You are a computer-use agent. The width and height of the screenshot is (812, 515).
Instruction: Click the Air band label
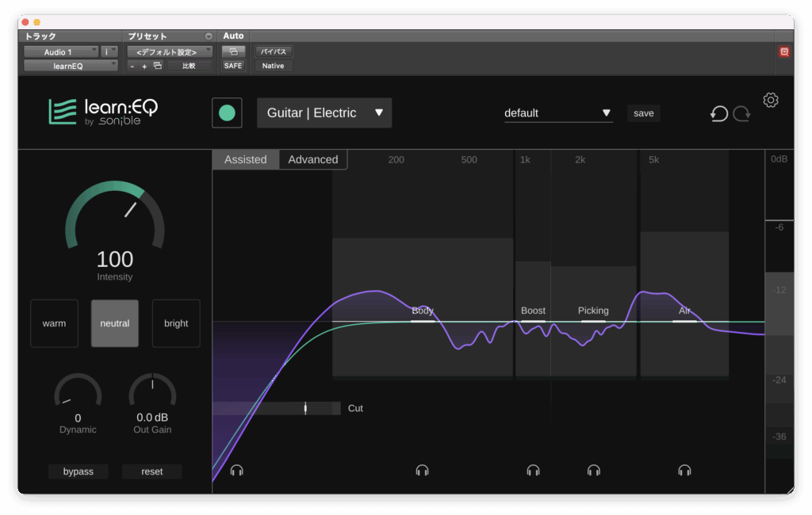pos(684,311)
